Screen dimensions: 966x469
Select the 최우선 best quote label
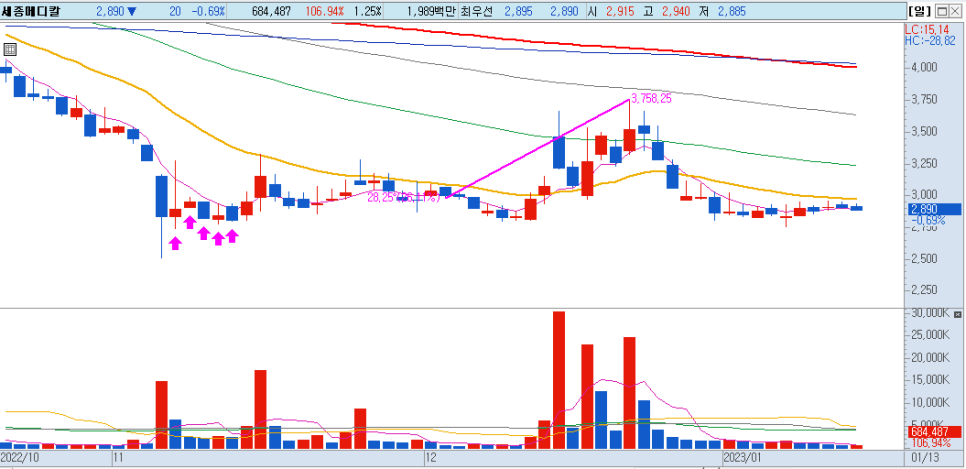tap(477, 11)
